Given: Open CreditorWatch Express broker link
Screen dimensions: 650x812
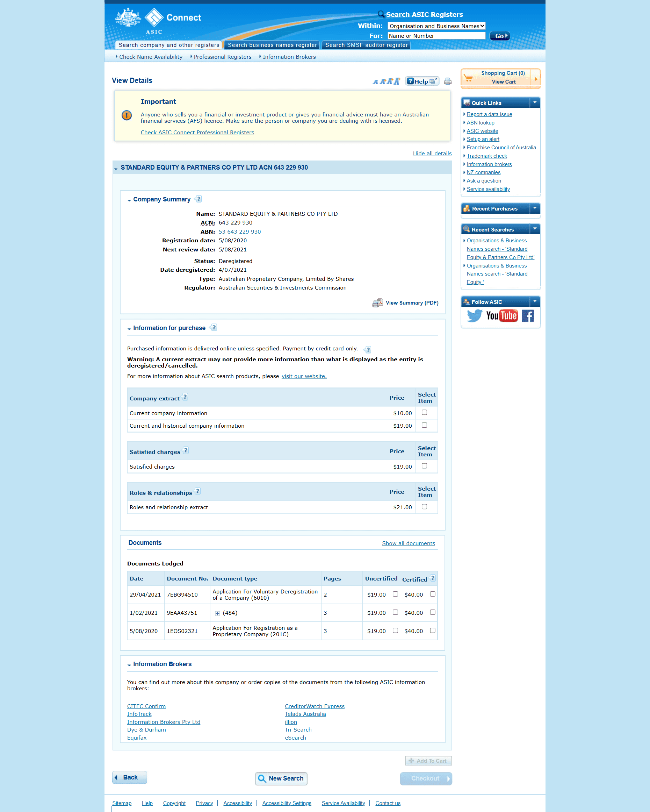Looking at the screenshot, I should click(x=315, y=706).
